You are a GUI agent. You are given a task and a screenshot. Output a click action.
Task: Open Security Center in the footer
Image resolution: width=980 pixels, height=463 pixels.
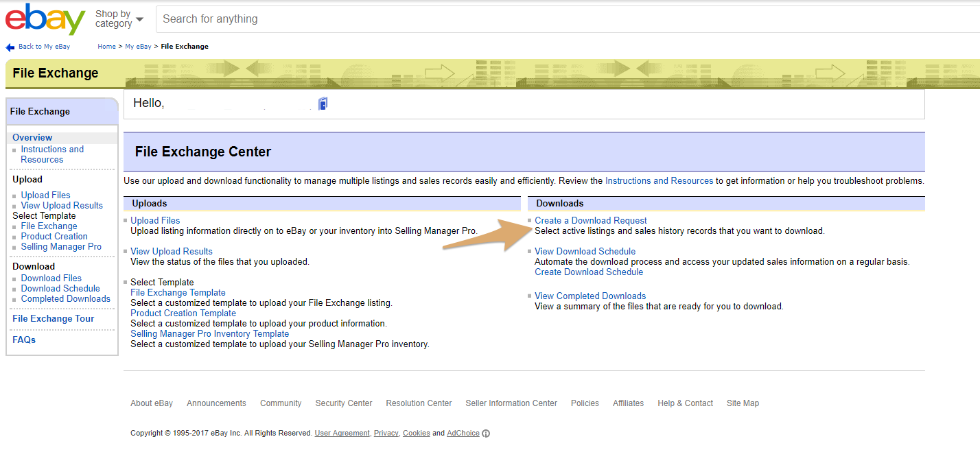tap(344, 403)
